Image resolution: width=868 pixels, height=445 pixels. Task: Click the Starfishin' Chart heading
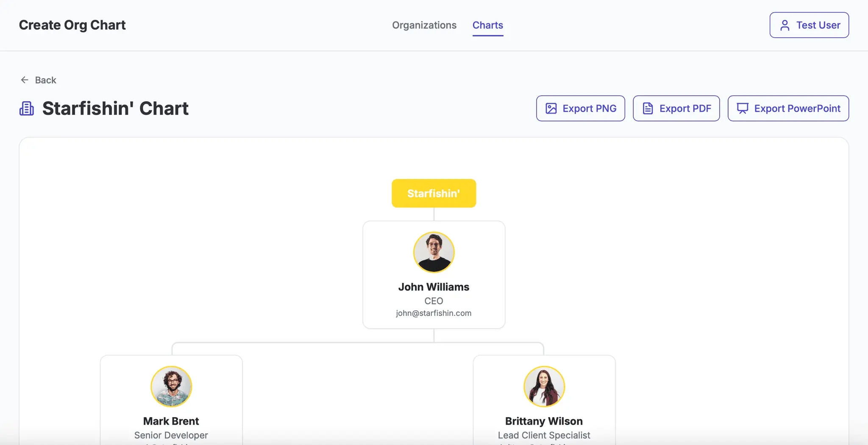pyautogui.click(x=115, y=108)
